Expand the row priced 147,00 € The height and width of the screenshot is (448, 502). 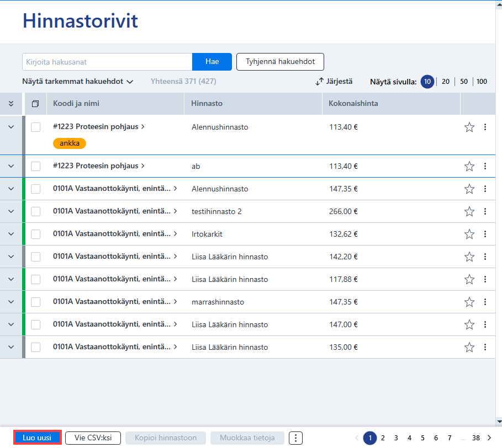[11, 324]
